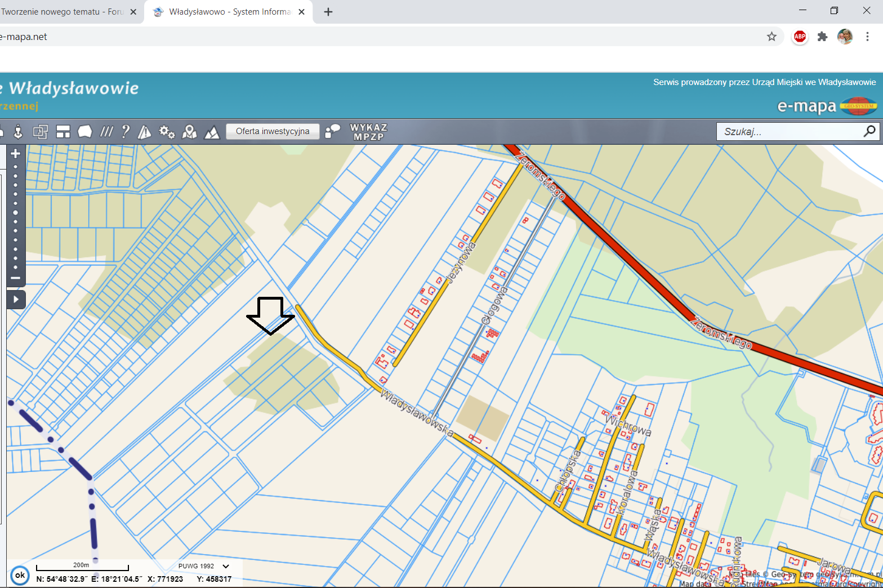The image size is (883, 588).
Task: Open the WYKAZ MPZP list
Action: (x=368, y=132)
